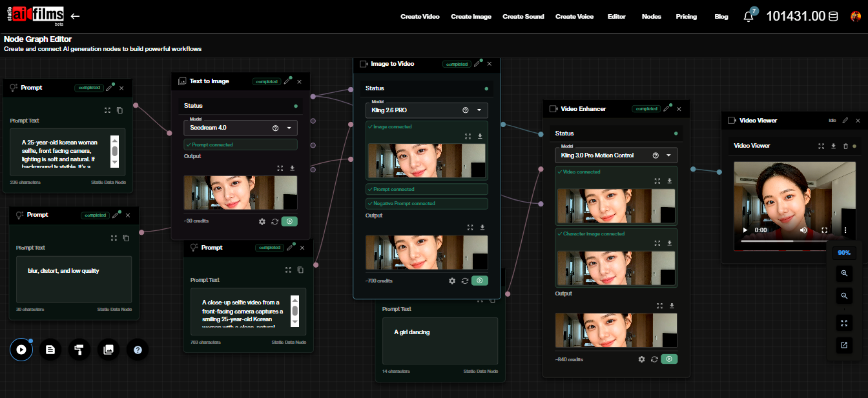This screenshot has width=868, height=398.
Task: Click the green run button on Image to Video node
Action: (x=480, y=281)
